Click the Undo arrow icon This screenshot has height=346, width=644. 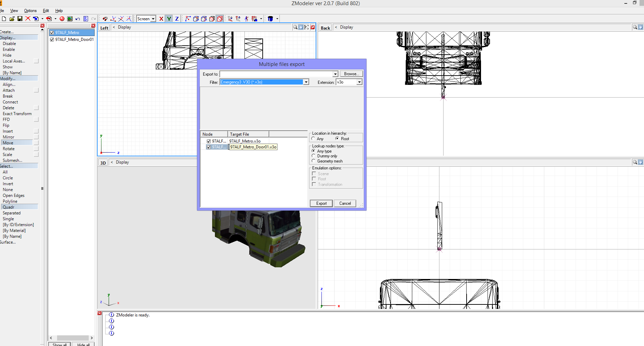point(77,19)
